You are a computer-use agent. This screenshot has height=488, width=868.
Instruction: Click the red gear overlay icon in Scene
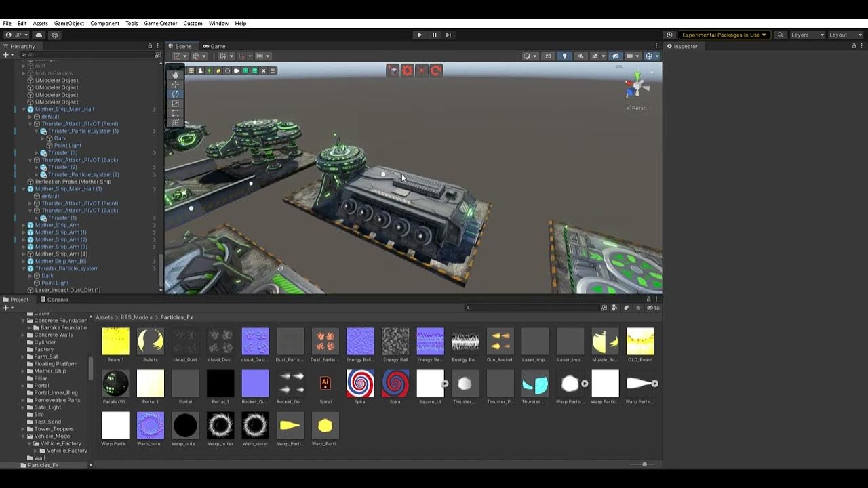(x=407, y=70)
